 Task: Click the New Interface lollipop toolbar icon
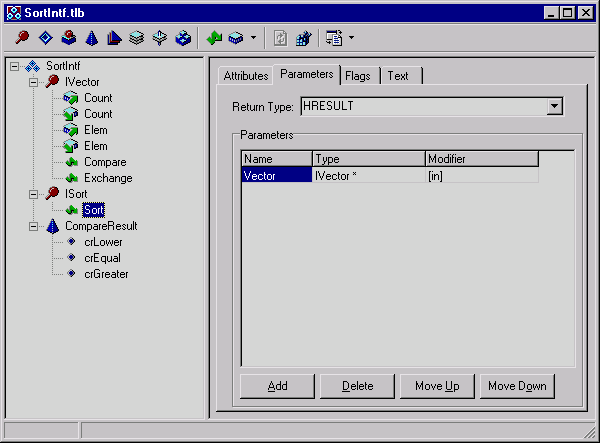point(23,39)
